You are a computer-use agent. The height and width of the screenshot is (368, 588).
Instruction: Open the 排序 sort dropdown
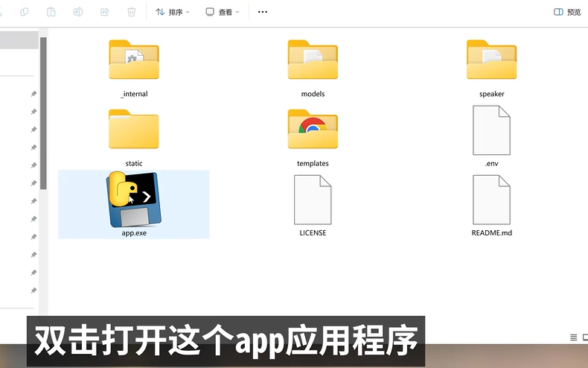173,12
